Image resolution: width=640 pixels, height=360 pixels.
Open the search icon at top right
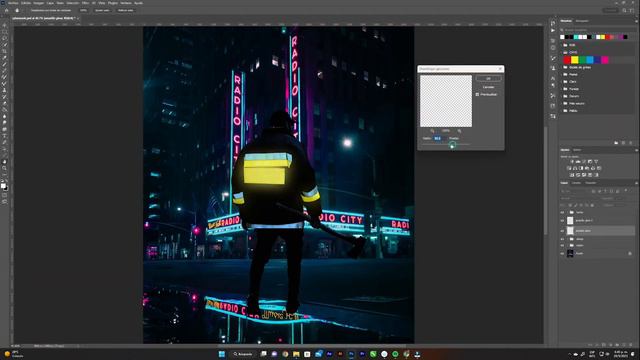click(624, 10)
